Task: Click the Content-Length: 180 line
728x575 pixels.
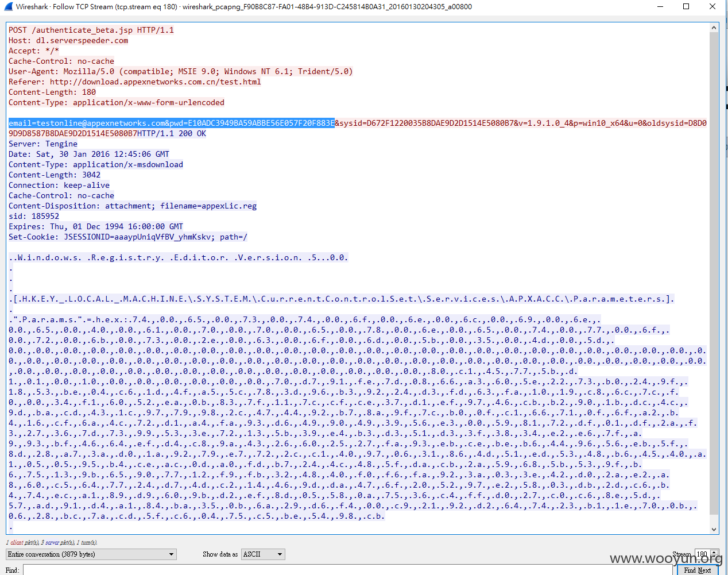Action: pos(52,92)
